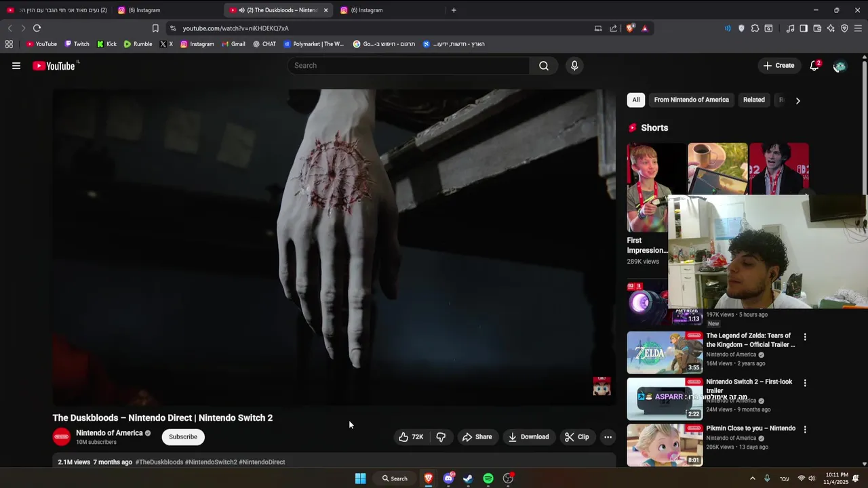Click Create button in YouTube header
Image resolution: width=868 pixels, height=488 pixels.
(778, 66)
